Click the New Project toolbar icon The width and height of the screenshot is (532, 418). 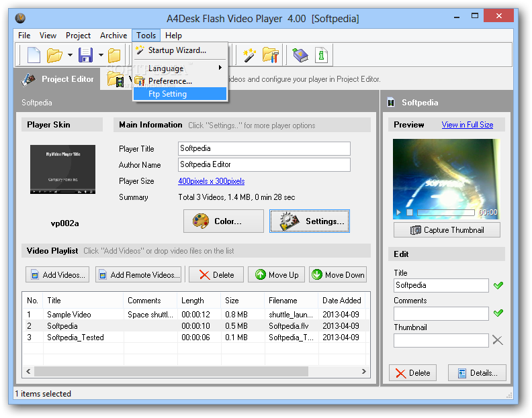coord(34,55)
